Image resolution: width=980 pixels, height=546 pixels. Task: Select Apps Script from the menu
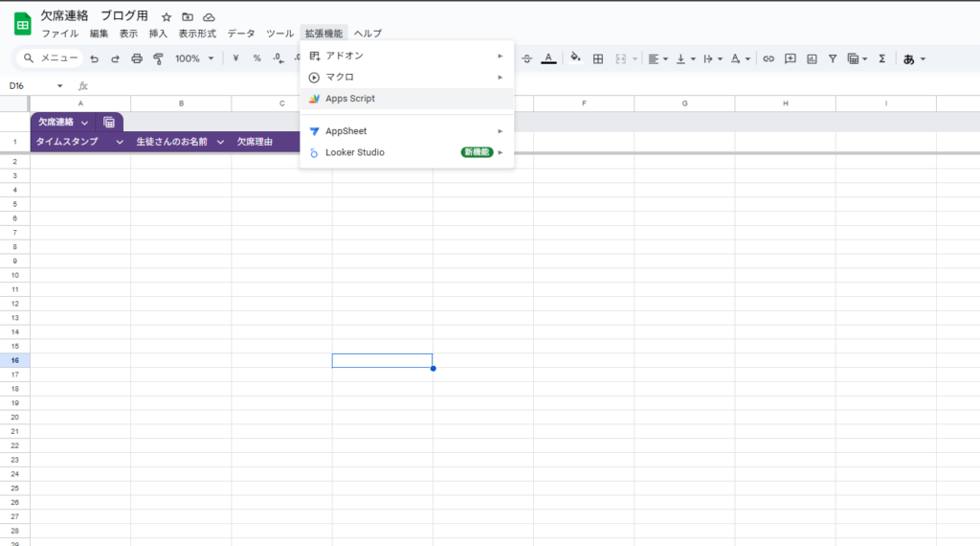(350, 99)
